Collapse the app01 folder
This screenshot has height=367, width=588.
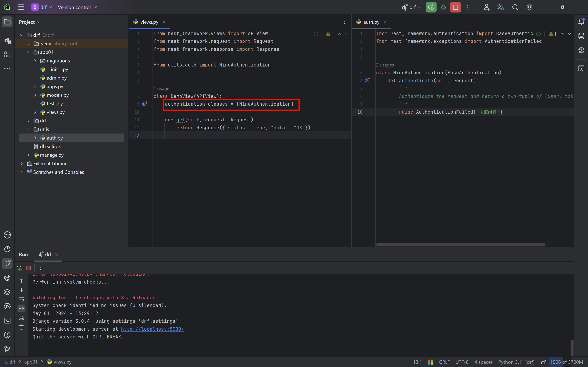29,52
